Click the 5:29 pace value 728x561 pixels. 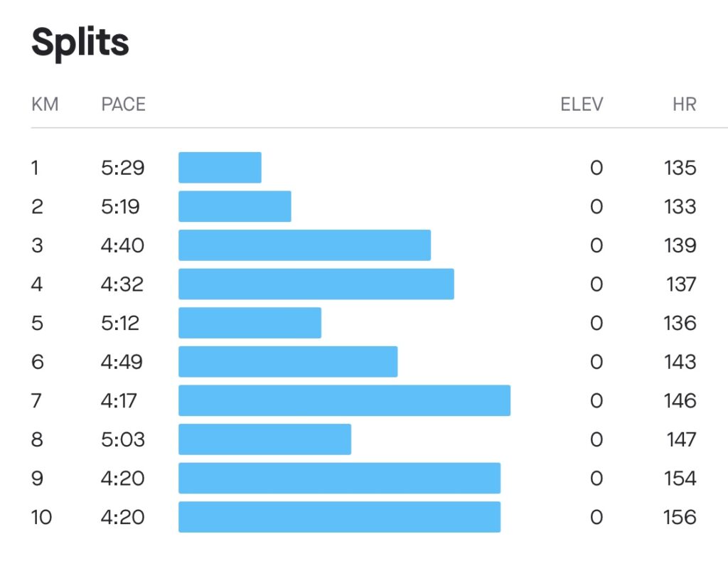point(122,168)
